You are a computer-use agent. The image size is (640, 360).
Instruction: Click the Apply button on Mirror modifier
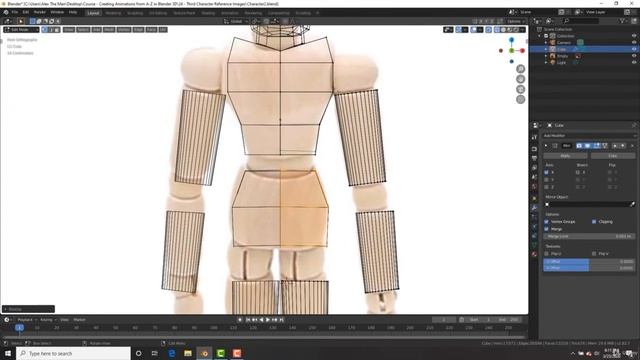(x=565, y=156)
